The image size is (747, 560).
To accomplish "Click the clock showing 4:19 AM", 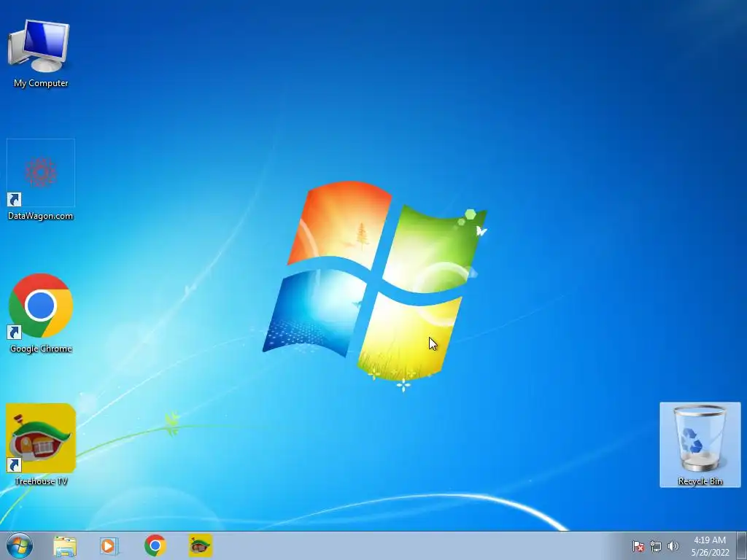I will tap(710, 540).
